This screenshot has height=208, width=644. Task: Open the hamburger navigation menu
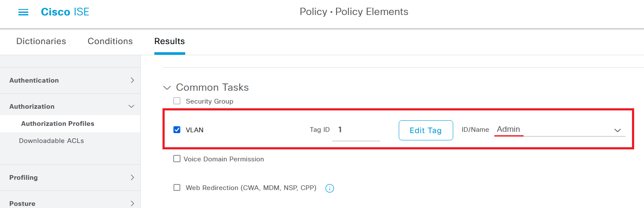(23, 12)
